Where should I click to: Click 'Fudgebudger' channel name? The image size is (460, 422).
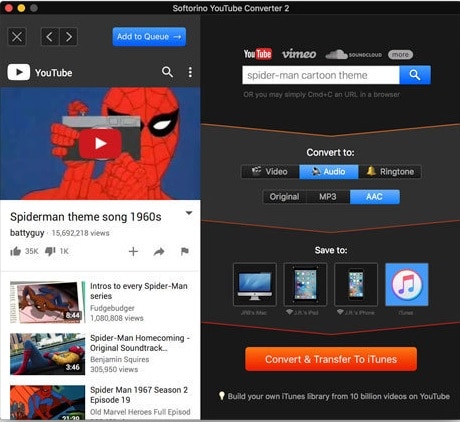pyautogui.click(x=112, y=308)
